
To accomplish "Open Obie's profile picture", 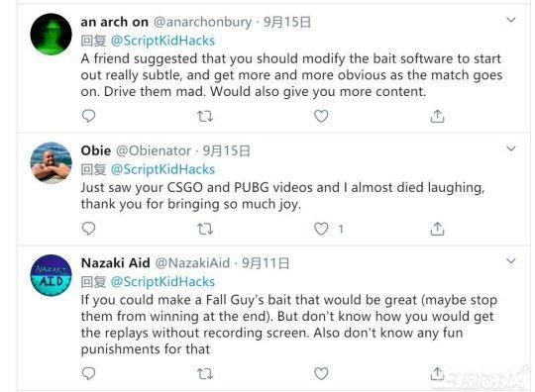I will (x=52, y=163).
